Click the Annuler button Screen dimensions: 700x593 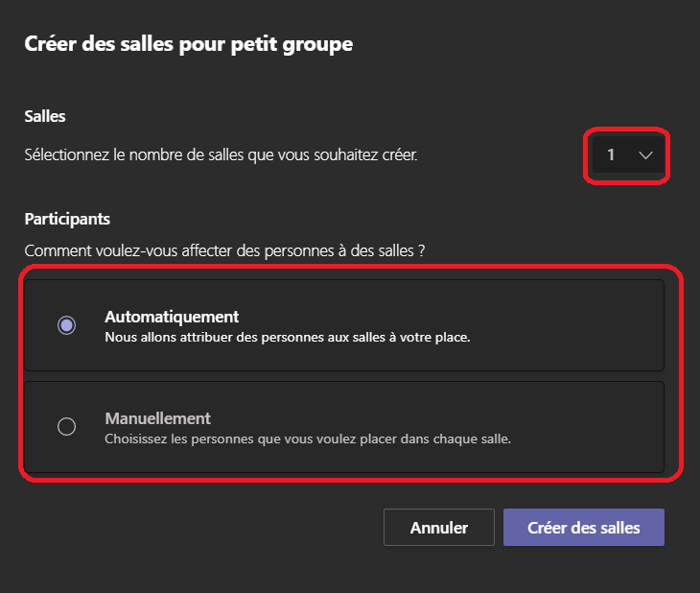(x=439, y=528)
